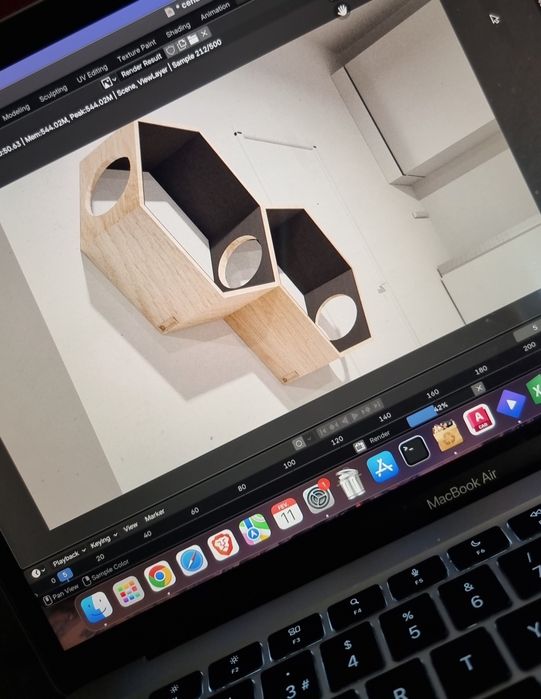This screenshot has height=699, width=541.
Task: Open Launchpad from the Dock
Action: tap(128, 592)
